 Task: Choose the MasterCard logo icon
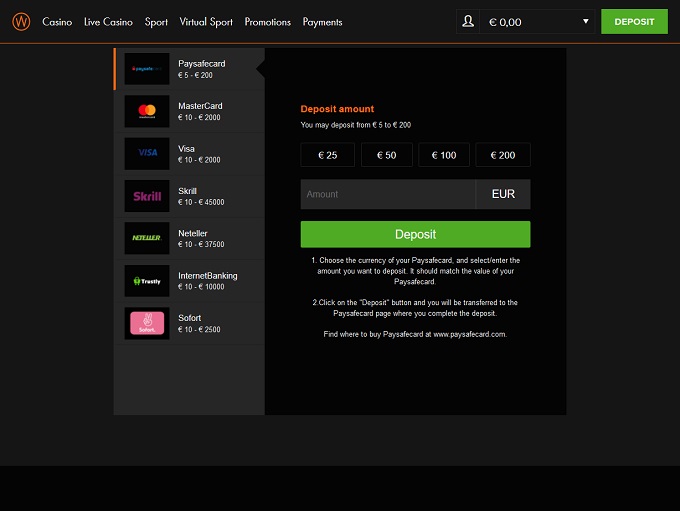point(147,111)
